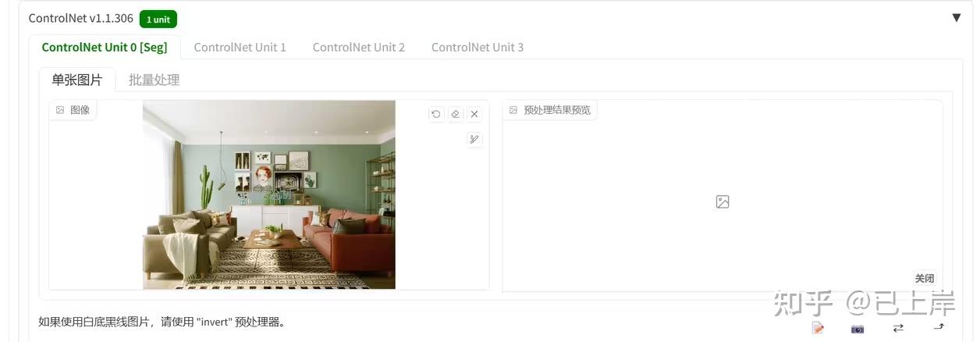Click the eraser icon above the image
Viewport: 980px width, 342px height.
point(456,114)
